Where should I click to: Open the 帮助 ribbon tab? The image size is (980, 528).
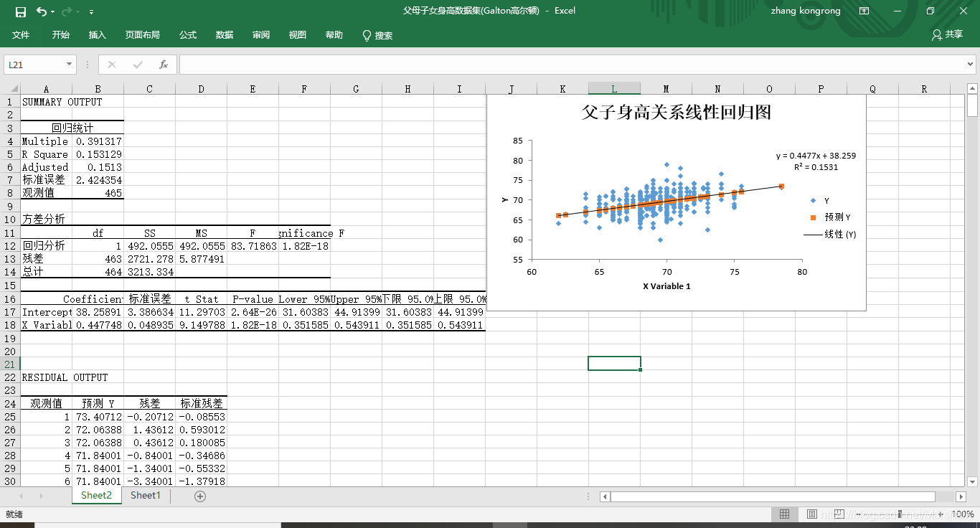[x=334, y=35]
